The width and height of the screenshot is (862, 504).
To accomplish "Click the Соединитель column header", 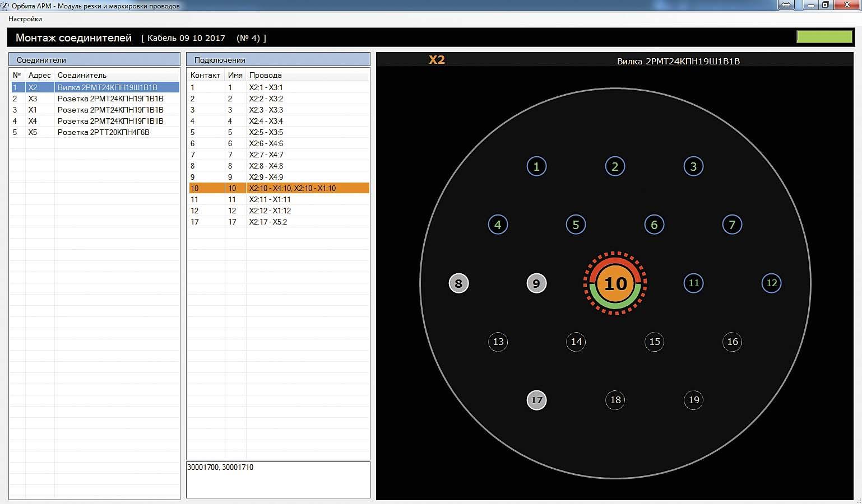I will tap(82, 75).
